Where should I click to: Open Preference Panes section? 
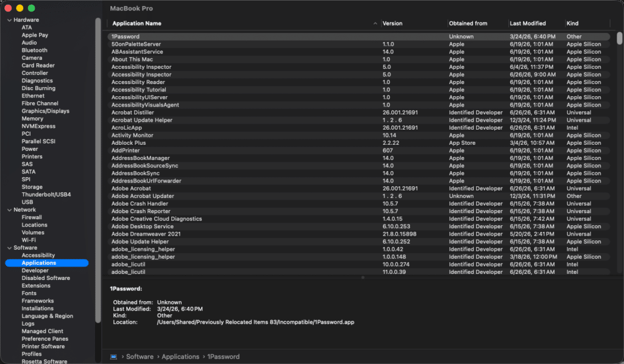[45, 339]
